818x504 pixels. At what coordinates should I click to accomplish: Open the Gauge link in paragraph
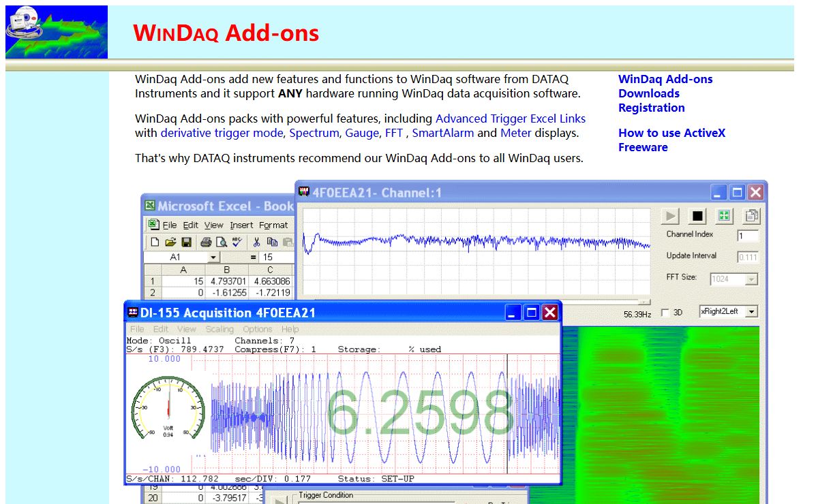(362, 133)
